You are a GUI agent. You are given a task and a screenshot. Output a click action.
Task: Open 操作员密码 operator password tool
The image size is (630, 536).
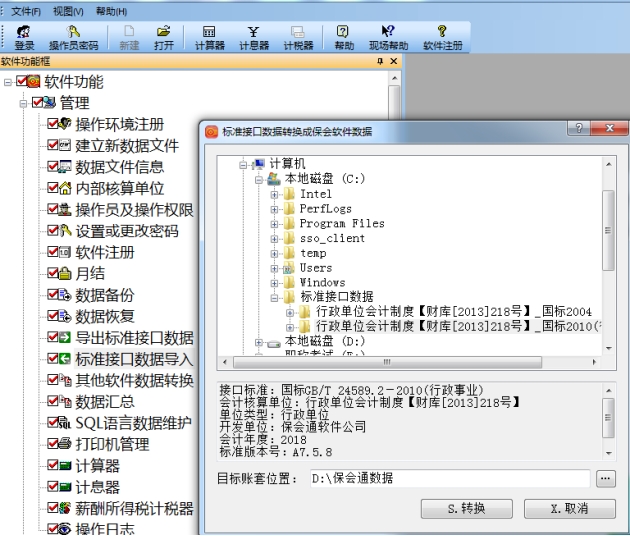click(74, 37)
